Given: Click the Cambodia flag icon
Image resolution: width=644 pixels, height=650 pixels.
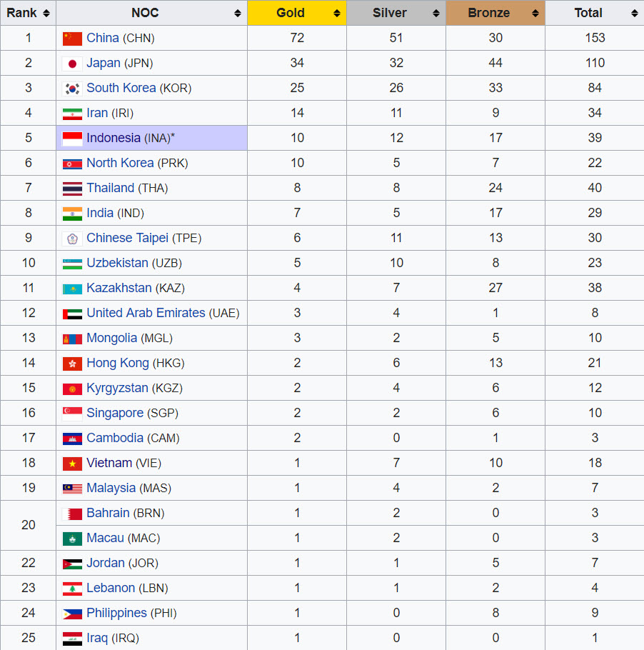Looking at the screenshot, I should pyautogui.click(x=72, y=439).
